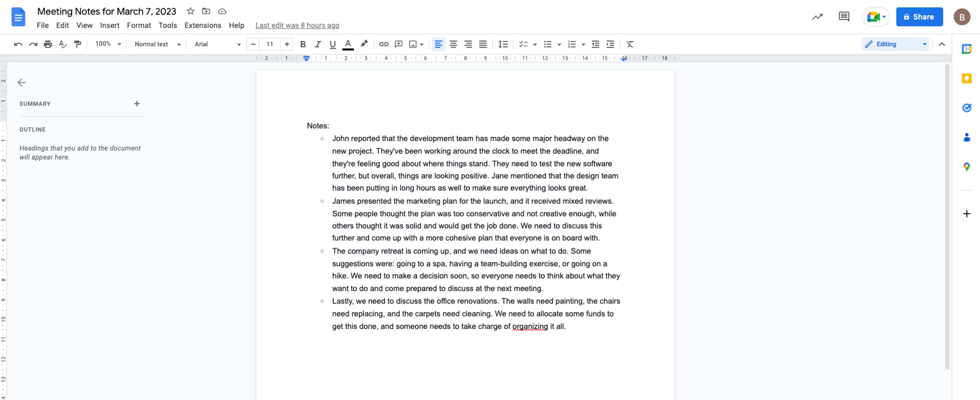Image resolution: width=980 pixels, height=400 pixels.
Task: Set center alignment
Action: click(453, 44)
